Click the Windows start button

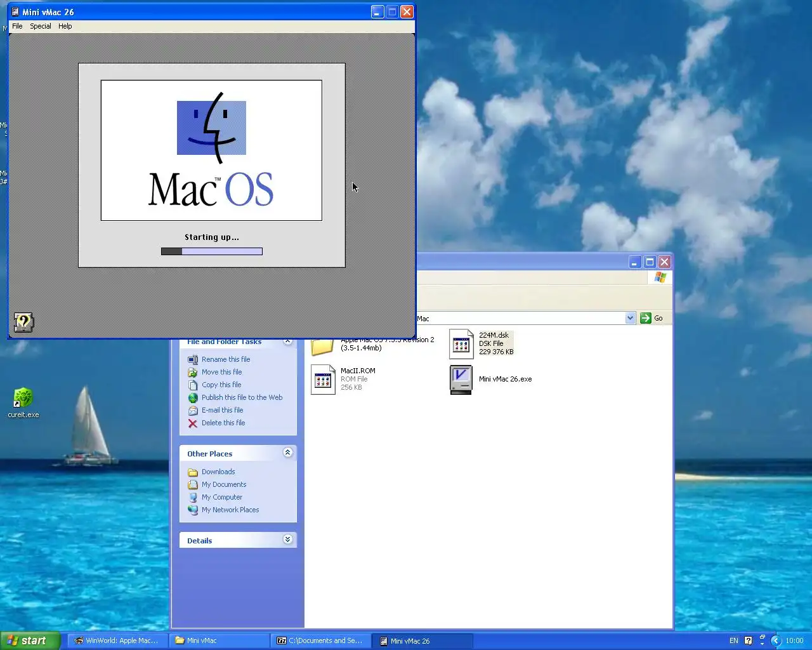[30, 640]
